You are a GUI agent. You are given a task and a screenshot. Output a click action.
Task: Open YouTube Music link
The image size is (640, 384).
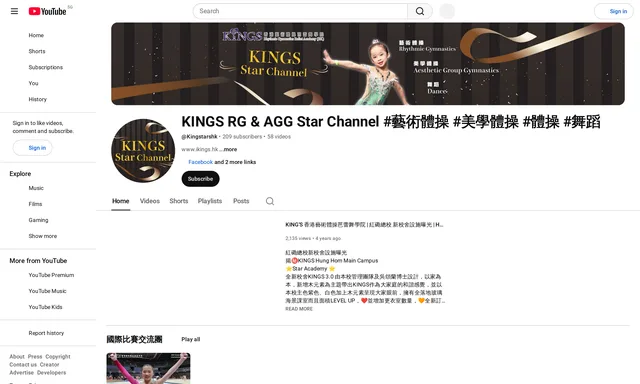[x=48, y=291]
